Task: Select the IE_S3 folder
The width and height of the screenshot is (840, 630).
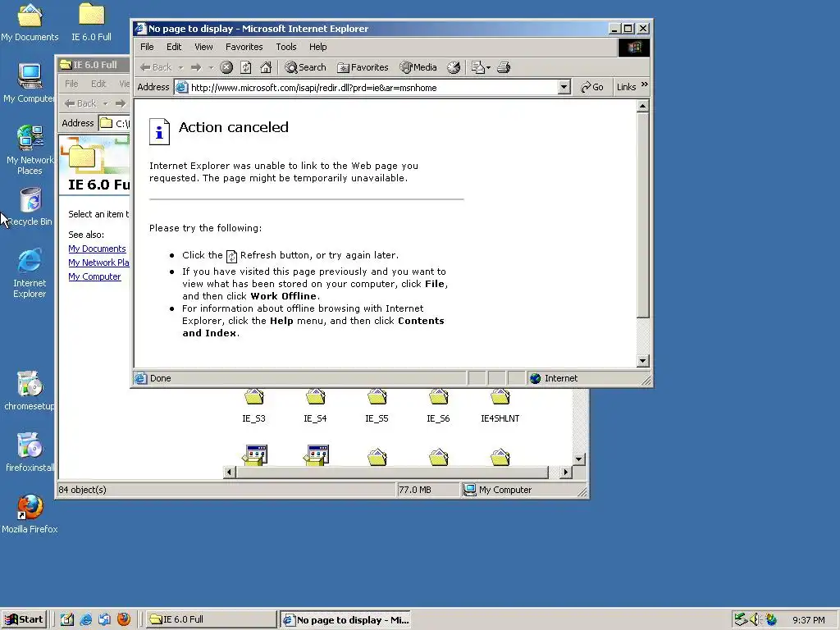Action: (x=254, y=406)
